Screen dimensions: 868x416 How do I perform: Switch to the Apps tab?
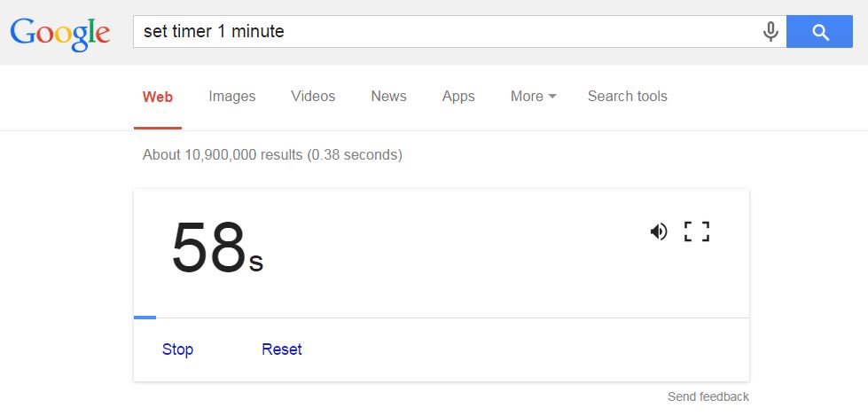(458, 97)
